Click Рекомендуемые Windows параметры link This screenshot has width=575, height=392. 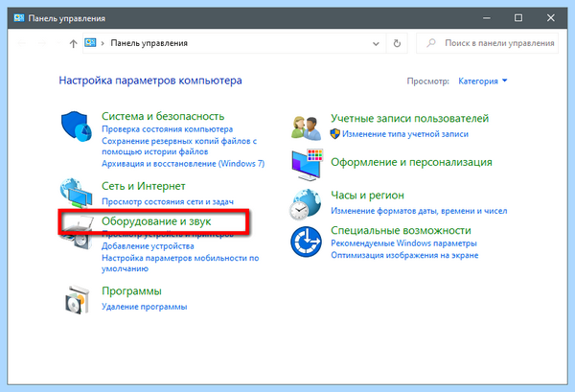point(403,243)
